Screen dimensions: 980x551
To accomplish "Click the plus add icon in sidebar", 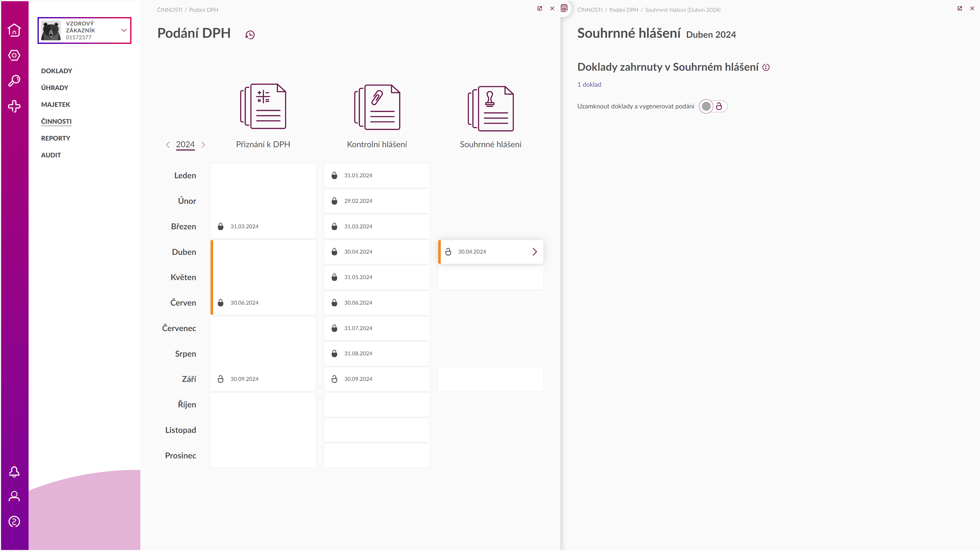I will 14,106.
